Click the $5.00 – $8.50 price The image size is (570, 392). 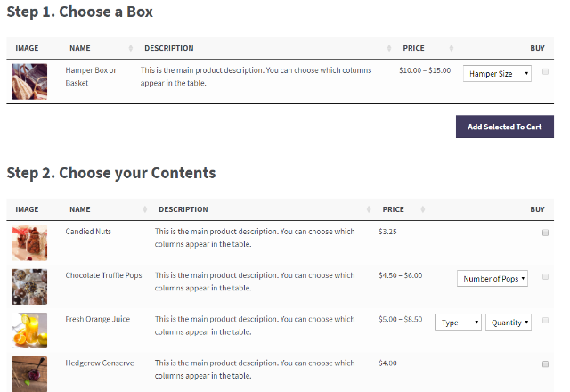coord(400,319)
